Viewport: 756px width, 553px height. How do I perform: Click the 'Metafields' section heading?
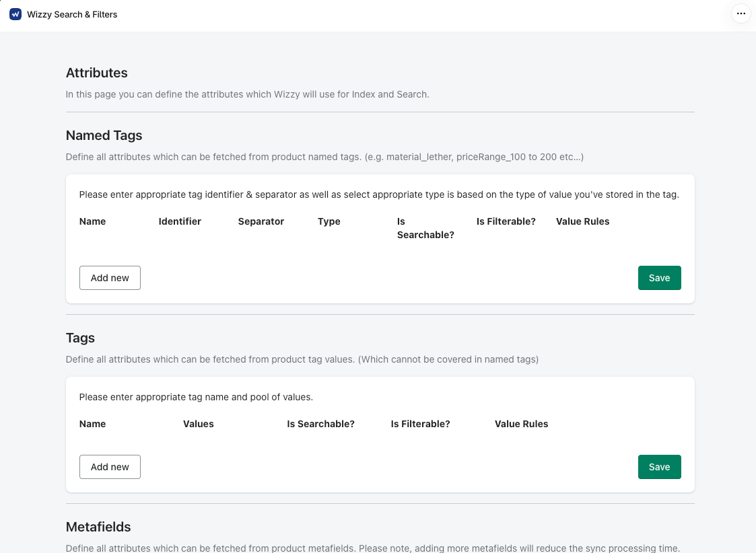pyautogui.click(x=98, y=527)
